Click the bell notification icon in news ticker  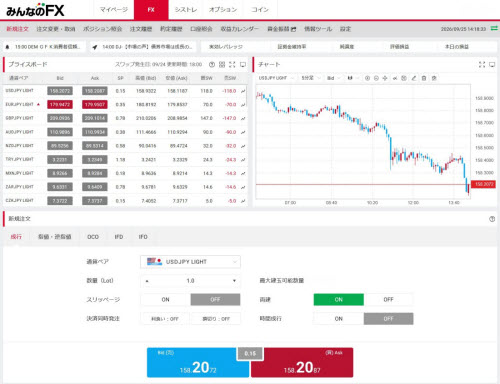(7, 47)
